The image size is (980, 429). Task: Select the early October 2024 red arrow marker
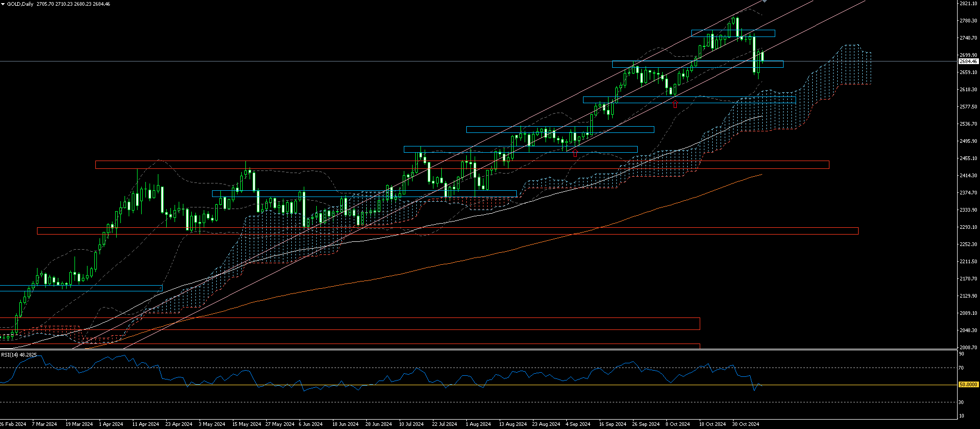(x=676, y=104)
